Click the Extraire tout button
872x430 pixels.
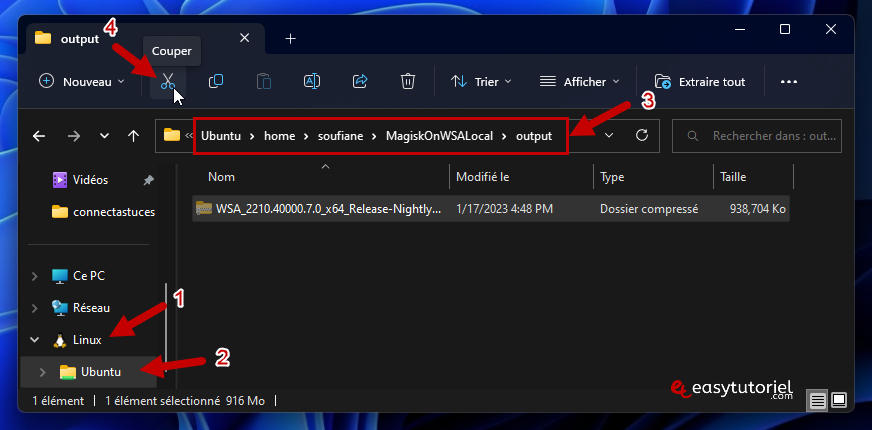point(700,82)
